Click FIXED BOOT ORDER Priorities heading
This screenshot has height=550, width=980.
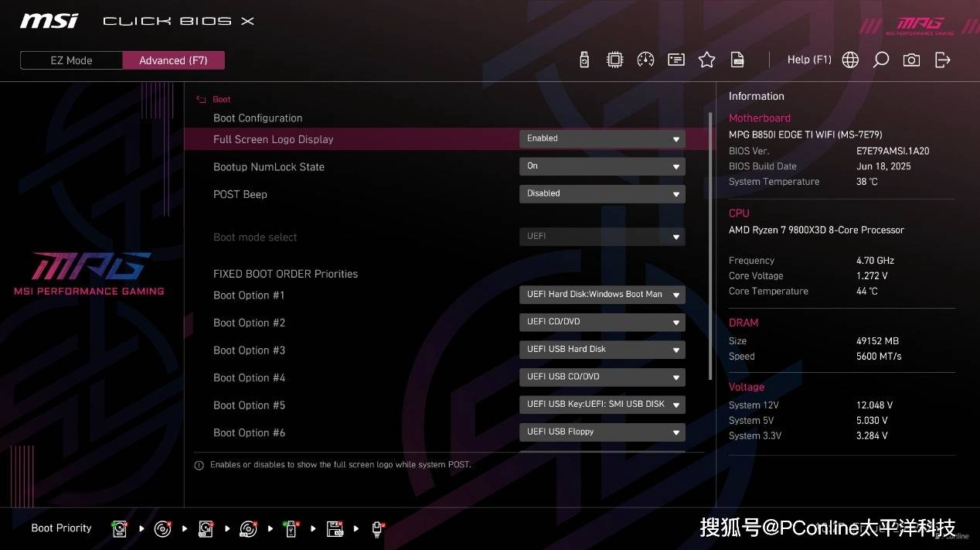click(x=285, y=274)
